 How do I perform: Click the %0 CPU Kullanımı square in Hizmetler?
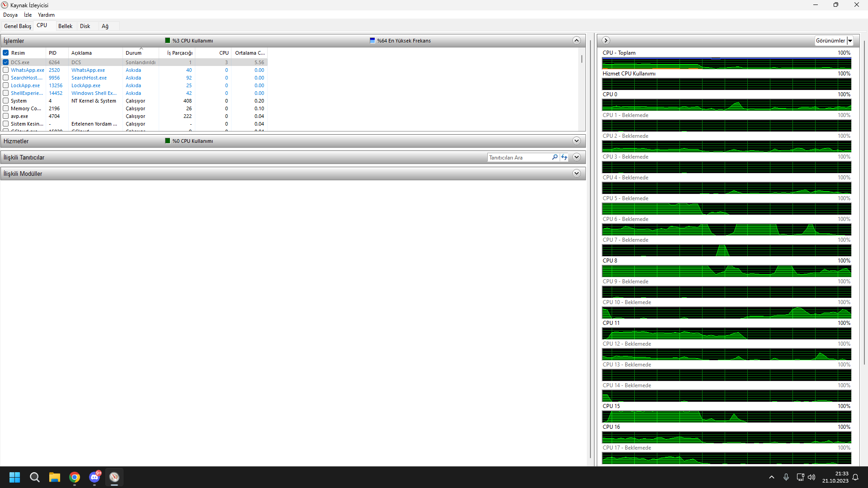tap(168, 141)
